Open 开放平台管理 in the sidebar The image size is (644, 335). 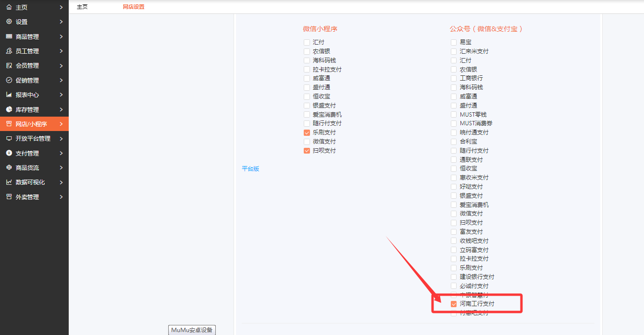tap(33, 139)
